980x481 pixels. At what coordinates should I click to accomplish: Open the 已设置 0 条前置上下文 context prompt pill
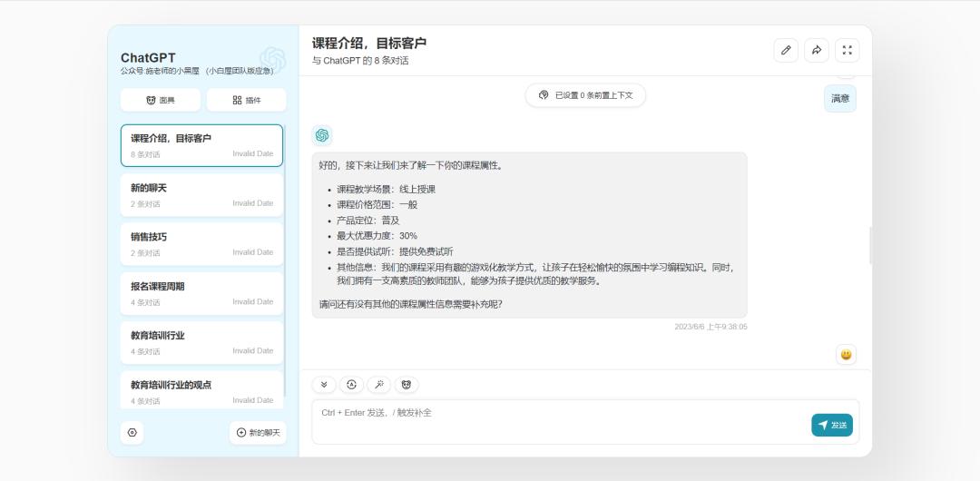coord(585,95)
